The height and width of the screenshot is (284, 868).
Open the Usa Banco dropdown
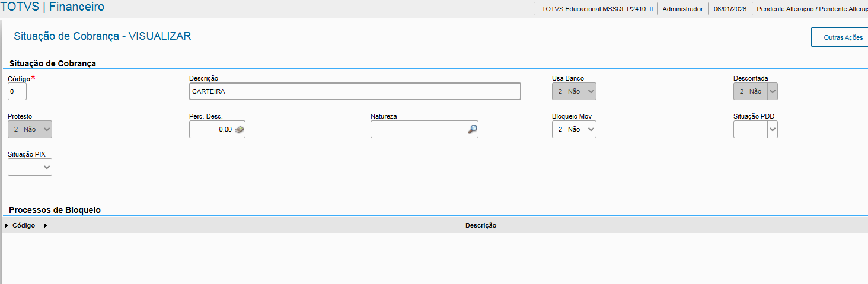pos(591,91)
